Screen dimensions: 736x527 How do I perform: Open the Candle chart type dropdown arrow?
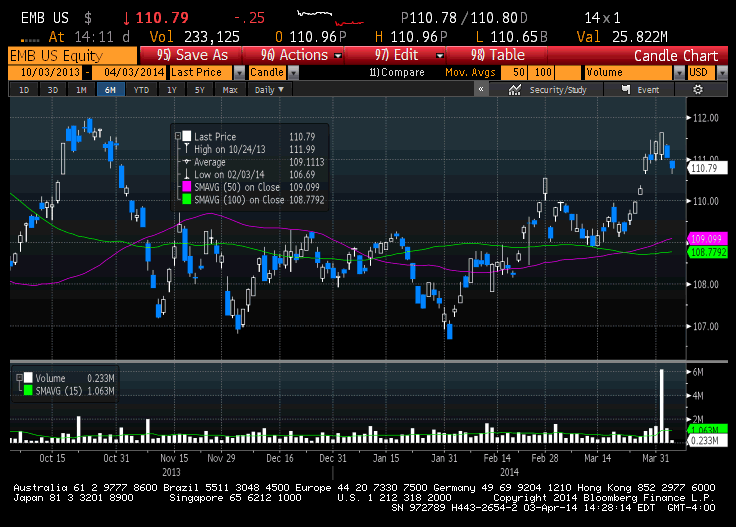coord(293,72)
